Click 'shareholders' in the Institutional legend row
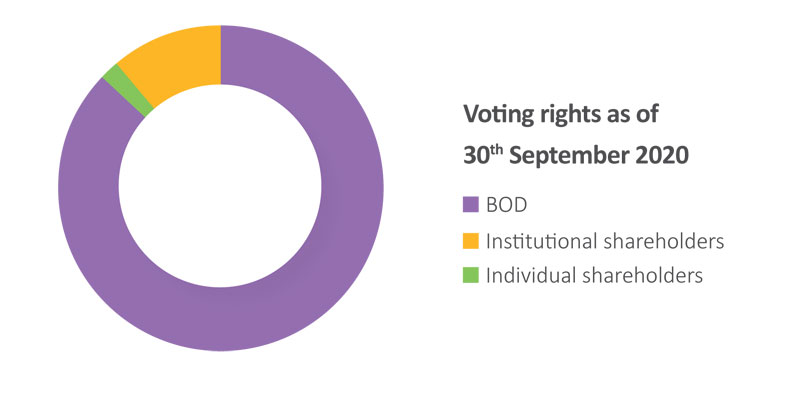This screenshot has height=395, width=798. 663,241
